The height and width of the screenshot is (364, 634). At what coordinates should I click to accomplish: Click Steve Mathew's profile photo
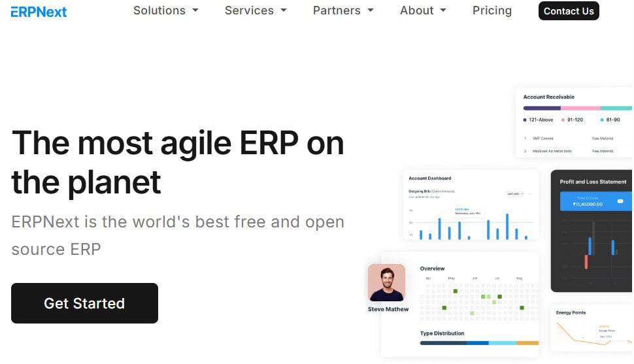pos(386,282)
